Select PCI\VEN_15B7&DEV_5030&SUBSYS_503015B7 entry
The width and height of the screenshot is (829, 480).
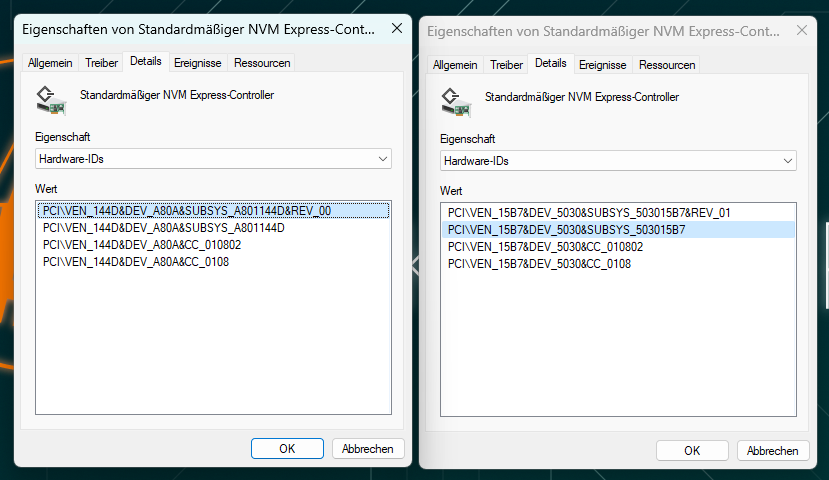(x=619, y=230)
